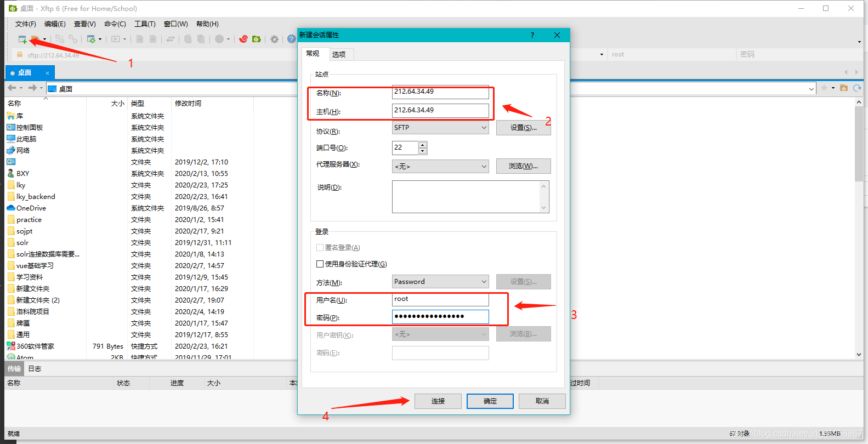Click the upload-left transfer toolbar icon
The image size is (868, 444).
(140, 39)
